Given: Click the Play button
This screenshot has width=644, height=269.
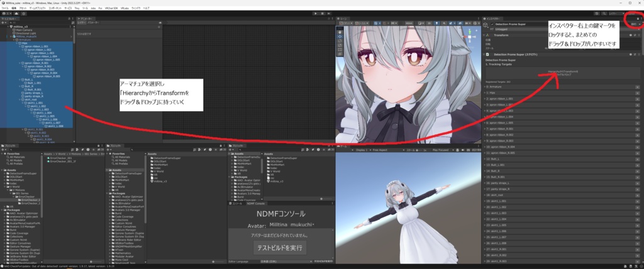Looking at the screenshot, I should coord(316,14).
